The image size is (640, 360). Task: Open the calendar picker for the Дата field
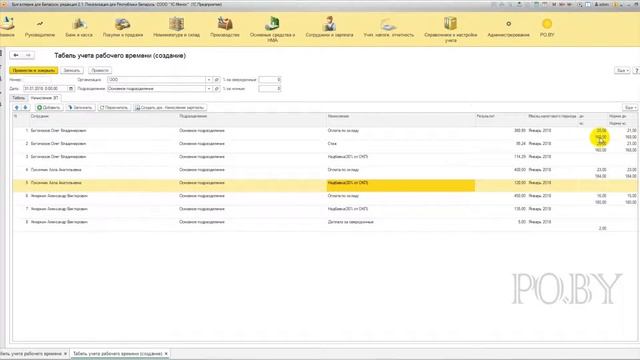pyautogui.click(x=71, y=89)
